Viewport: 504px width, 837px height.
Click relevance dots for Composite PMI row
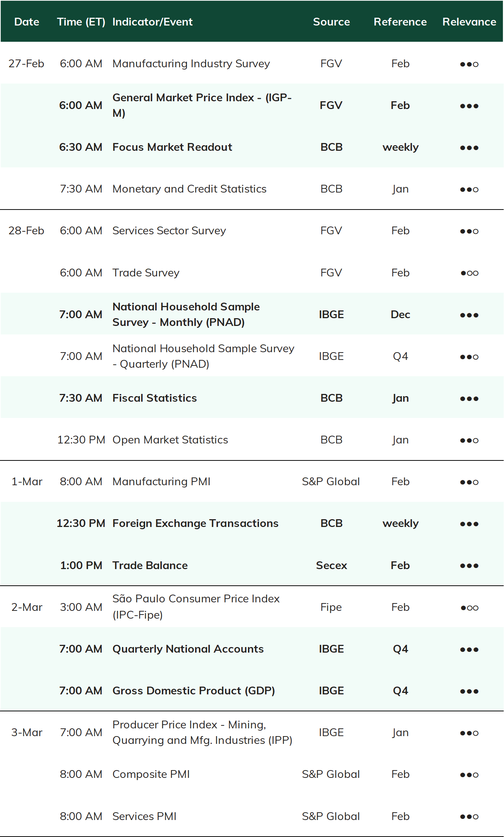(469, 775)
